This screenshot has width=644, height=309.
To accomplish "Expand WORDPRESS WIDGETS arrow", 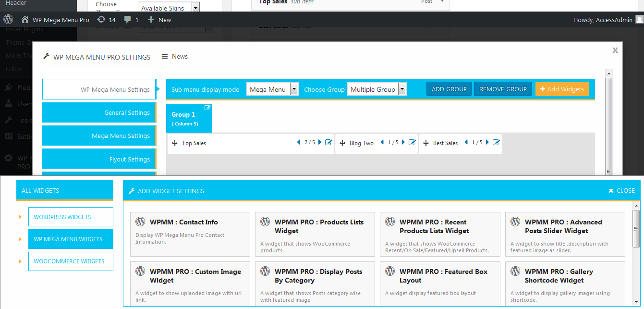I will tap(20, 217).
